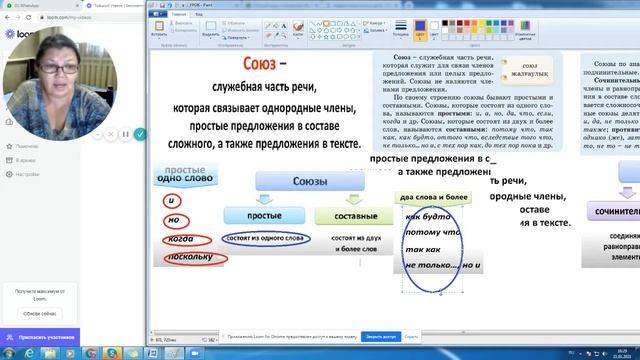Open the Outline (Контур) dropdown
The width and height of the screenshot is (640, 360).
(x=373, y=24)
